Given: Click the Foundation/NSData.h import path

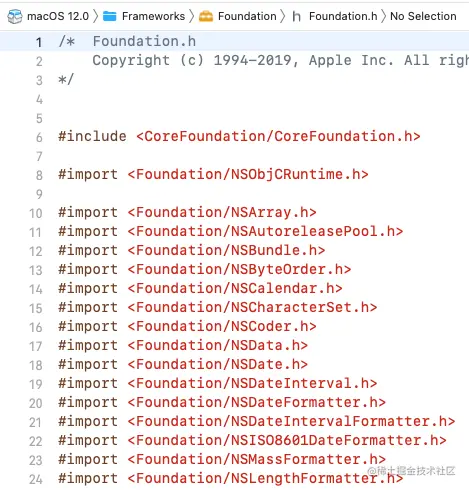Looking at the screenshot, I should [x=217, y=345].
